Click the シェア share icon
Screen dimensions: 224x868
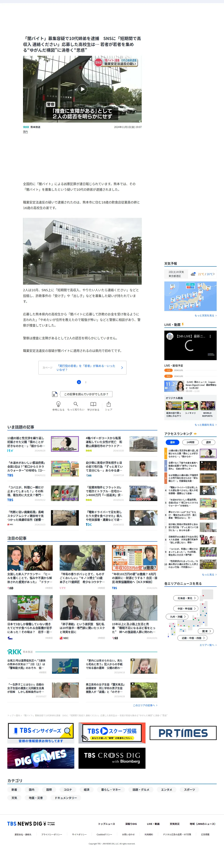(x=109, y=404)
